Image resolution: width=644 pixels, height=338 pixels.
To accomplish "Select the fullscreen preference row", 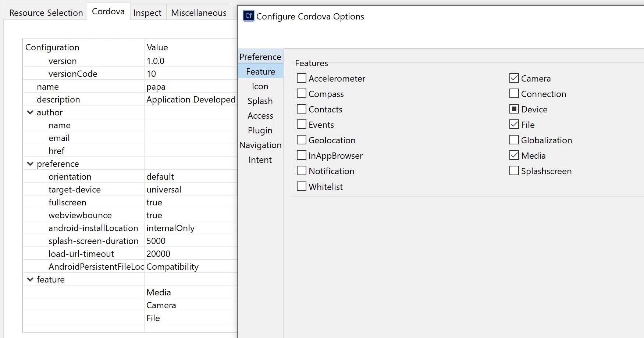I will (130, 202).
